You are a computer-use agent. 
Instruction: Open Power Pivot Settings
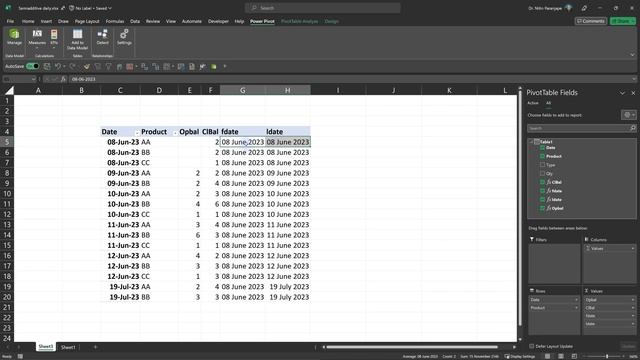[124, 37]
